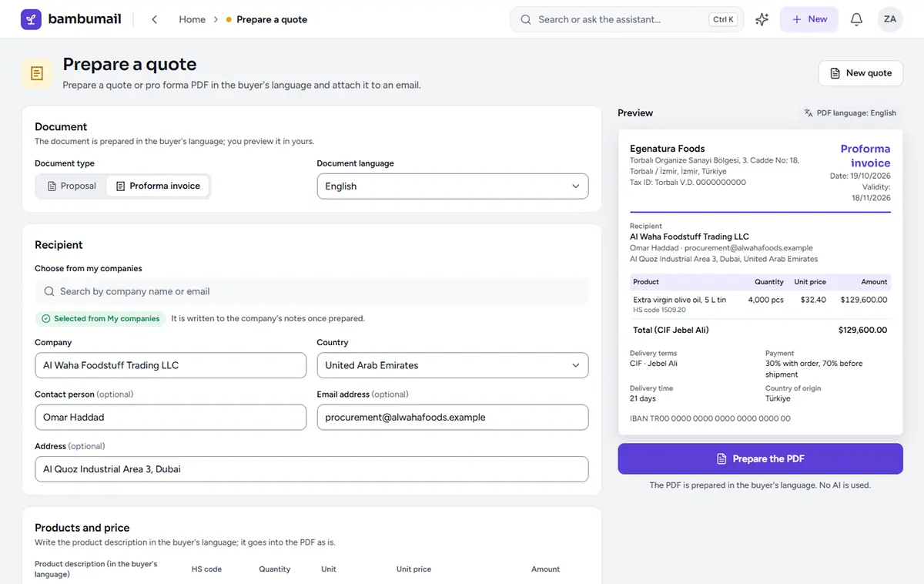Click the Home breadcrumb
Screen dimensions: 924x584
[x=192, y=19]
